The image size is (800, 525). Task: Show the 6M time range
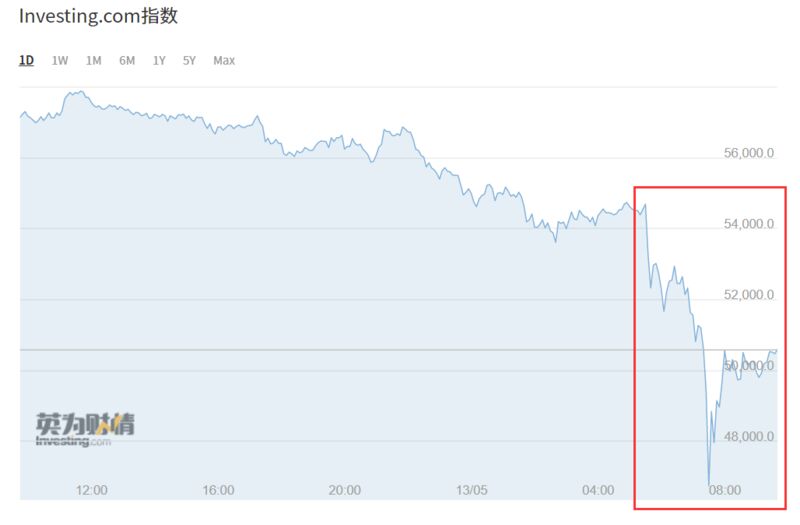(127, 60)
